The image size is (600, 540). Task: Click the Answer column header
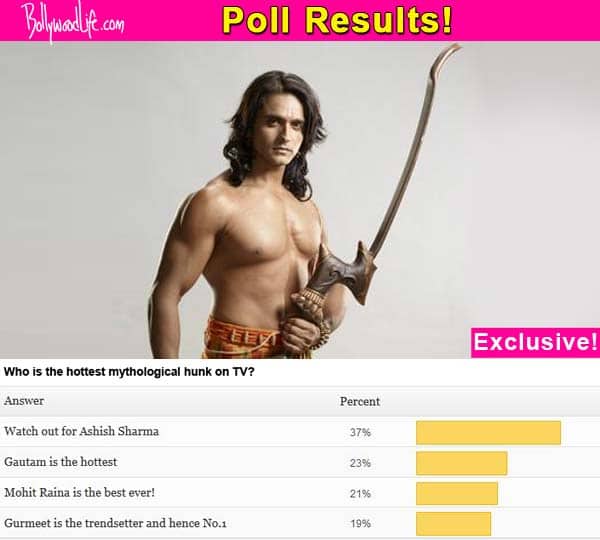(x=24, y=401)
